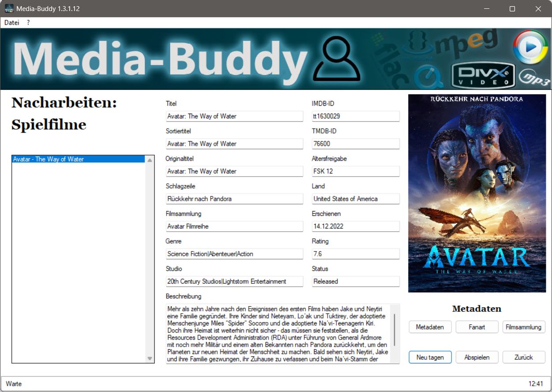
Task: Click the Warte status text
Action: [x=14, y=384]
